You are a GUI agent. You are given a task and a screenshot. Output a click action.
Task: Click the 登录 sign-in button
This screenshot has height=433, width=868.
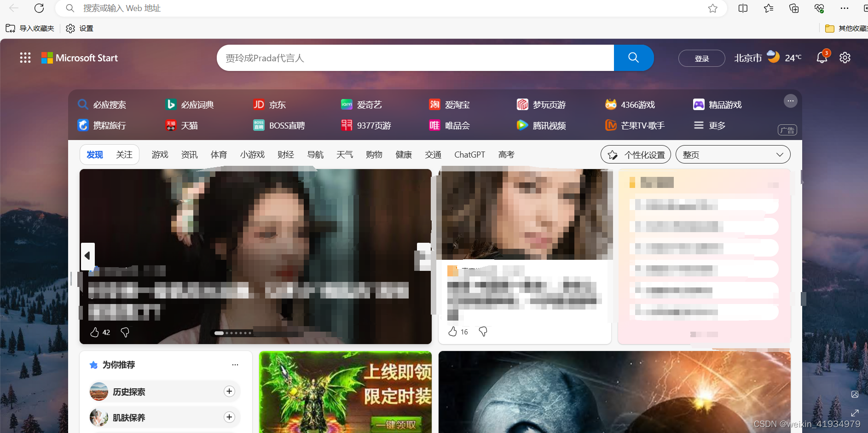[702, 59]
